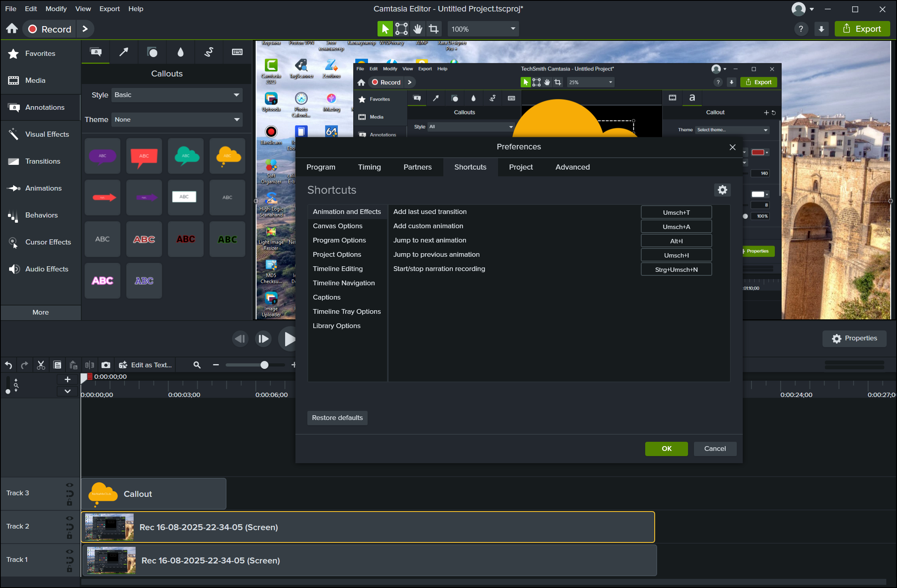
Task: Select Timeline Editing shortcut category
Action: point(337,269)
